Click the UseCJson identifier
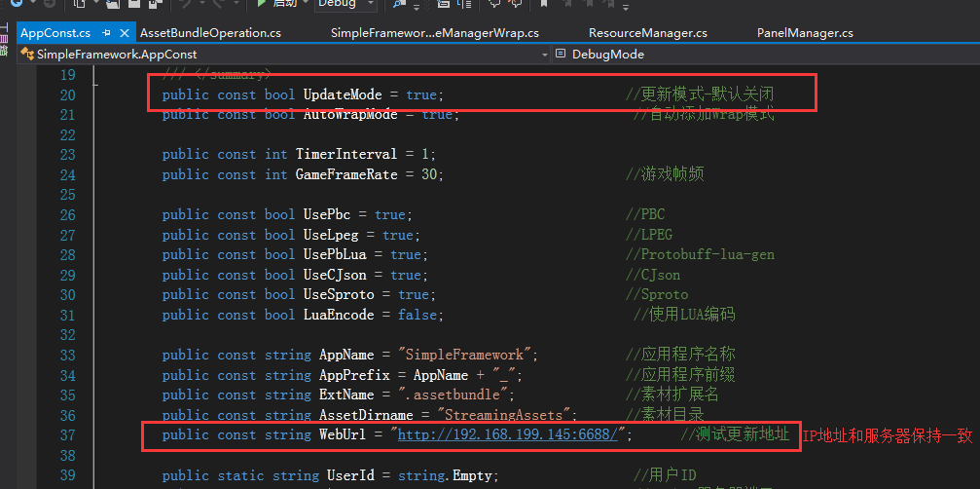The height and width of the screenshot is (489, 980). click(x=335, y=275)
